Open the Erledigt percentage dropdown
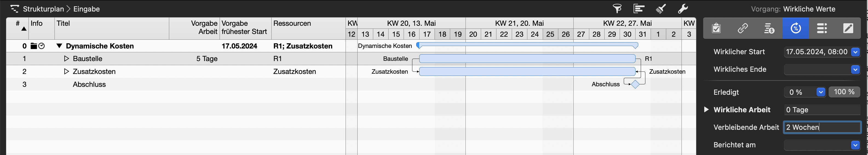The width and height of the screenshot is (868, 155). coord(820,92)
